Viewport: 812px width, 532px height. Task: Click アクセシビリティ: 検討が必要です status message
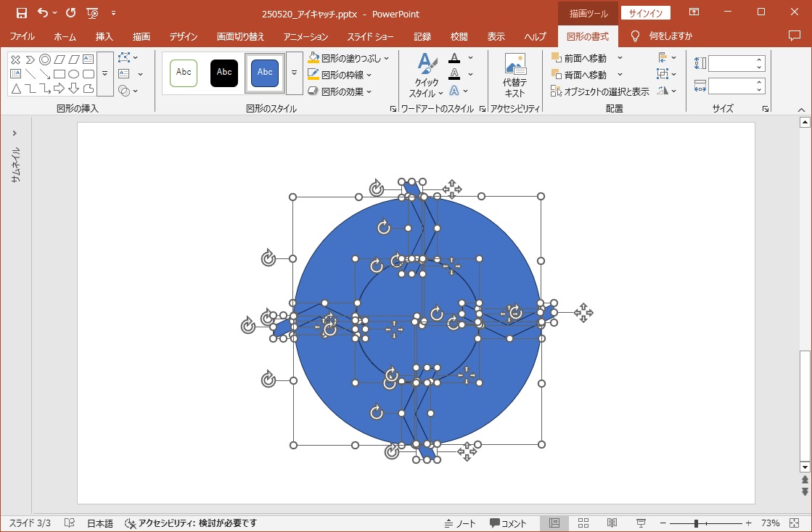(190, 523)
